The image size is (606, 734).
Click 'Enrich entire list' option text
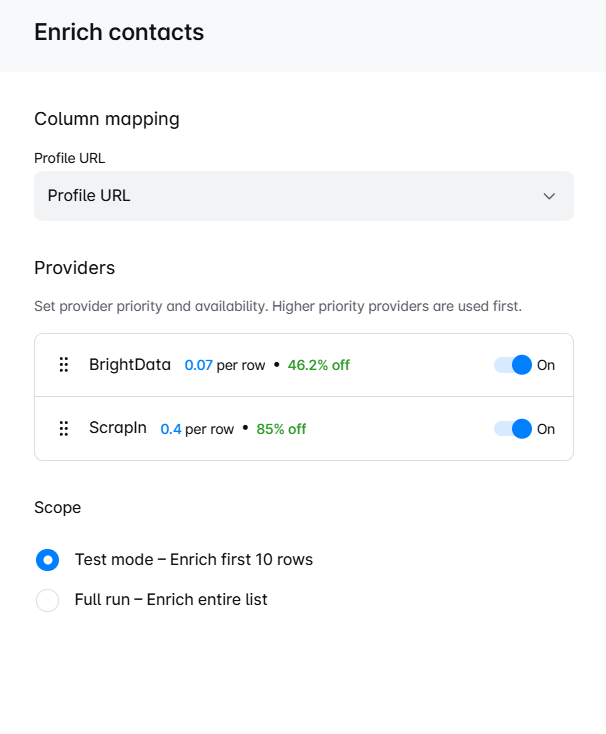pos(207,600)
